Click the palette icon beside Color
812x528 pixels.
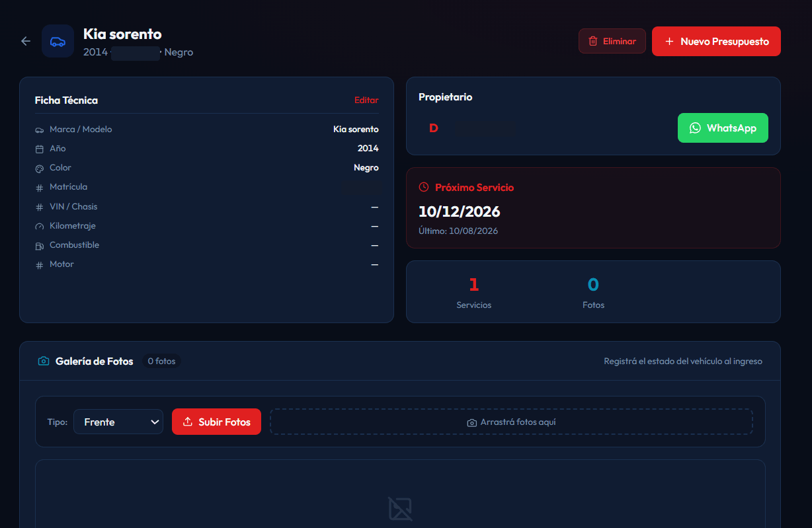point(40,169)
